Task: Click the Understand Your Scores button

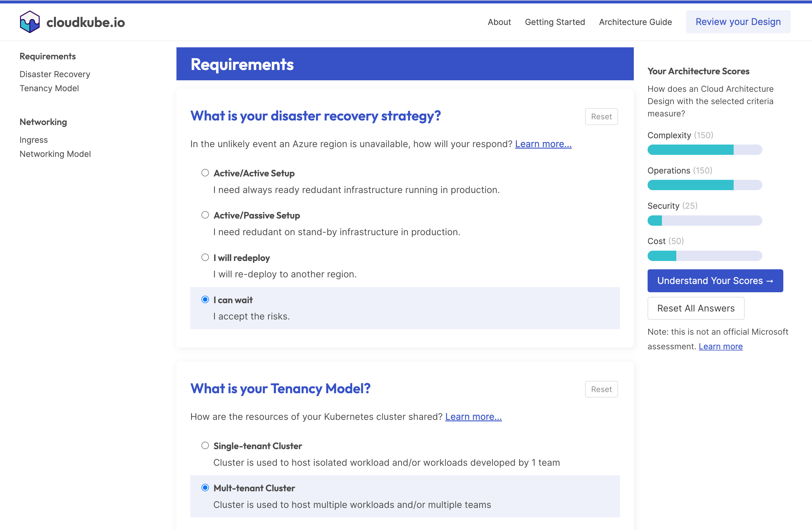Action: tap(715, 281)
